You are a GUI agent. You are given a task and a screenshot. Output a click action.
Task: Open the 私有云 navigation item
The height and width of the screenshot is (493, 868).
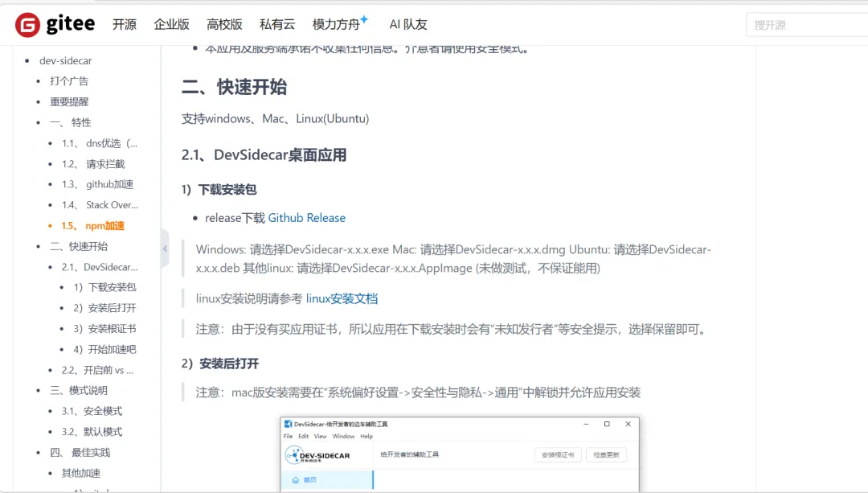pyautogui.click(x=277, y=24)
